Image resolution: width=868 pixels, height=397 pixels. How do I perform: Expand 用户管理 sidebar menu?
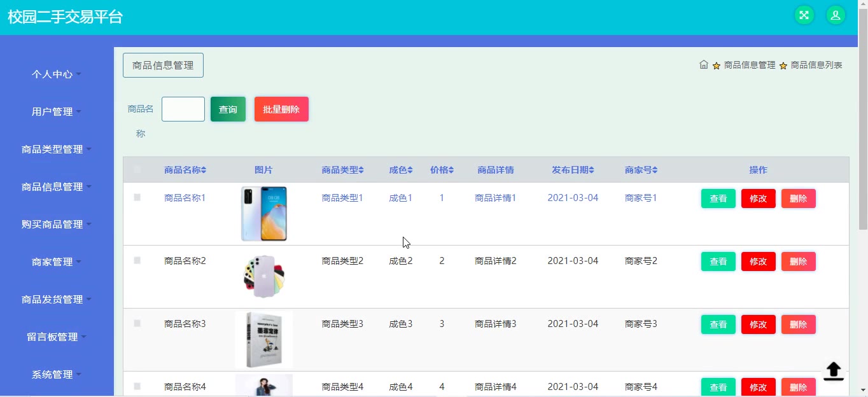coord(57,111)
